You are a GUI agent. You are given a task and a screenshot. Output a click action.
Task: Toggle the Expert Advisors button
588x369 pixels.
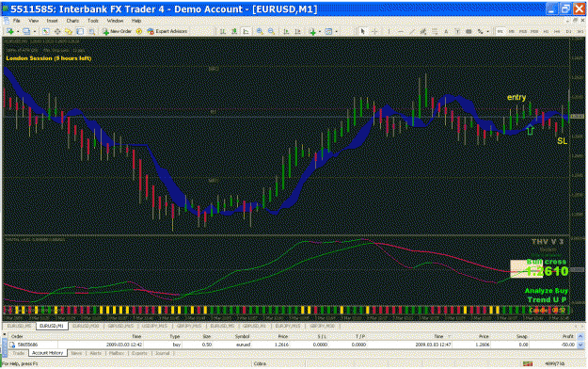167,31
